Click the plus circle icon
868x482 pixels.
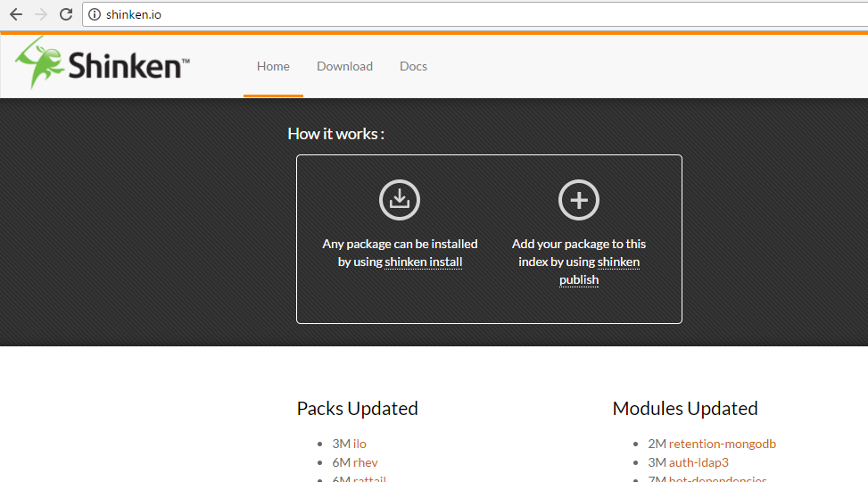point(579,200)
